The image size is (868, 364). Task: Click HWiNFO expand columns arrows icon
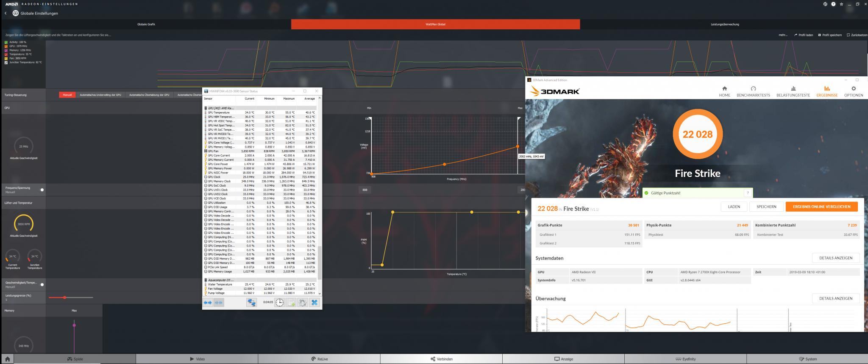208,302
